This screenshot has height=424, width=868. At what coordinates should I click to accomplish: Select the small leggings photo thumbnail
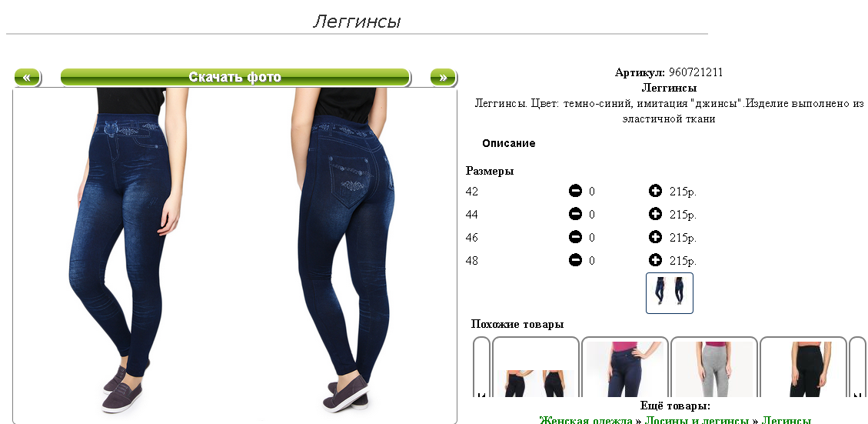670,292
